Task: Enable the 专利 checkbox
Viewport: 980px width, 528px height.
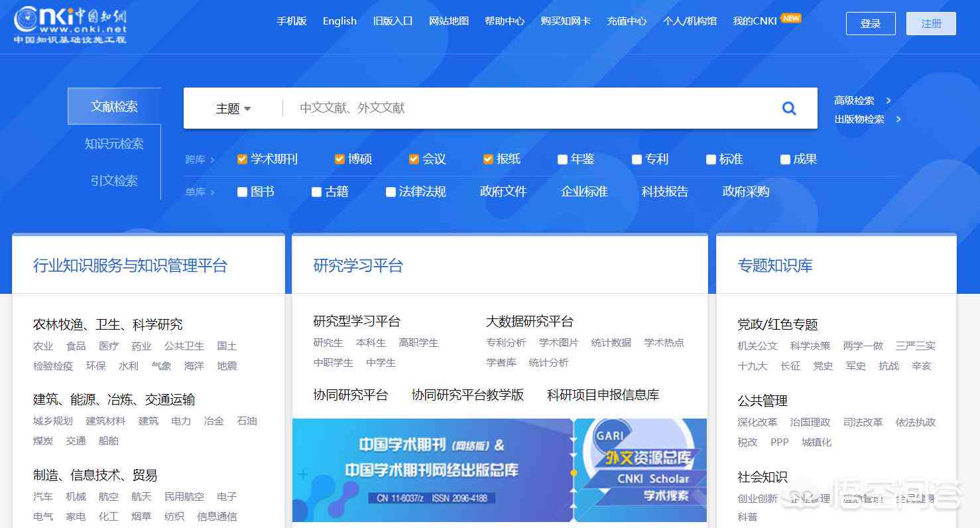Action: (637, 159)
